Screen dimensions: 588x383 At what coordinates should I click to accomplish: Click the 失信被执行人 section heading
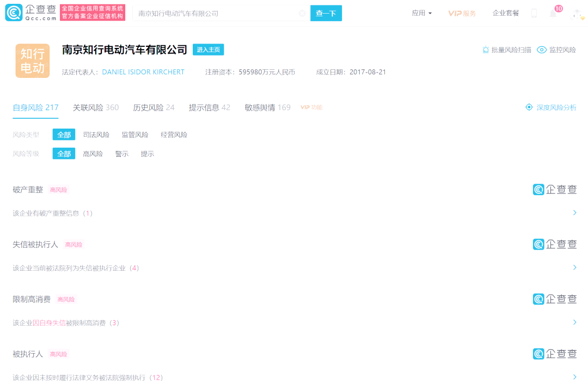pyautogui.click(x=35, y=245)
